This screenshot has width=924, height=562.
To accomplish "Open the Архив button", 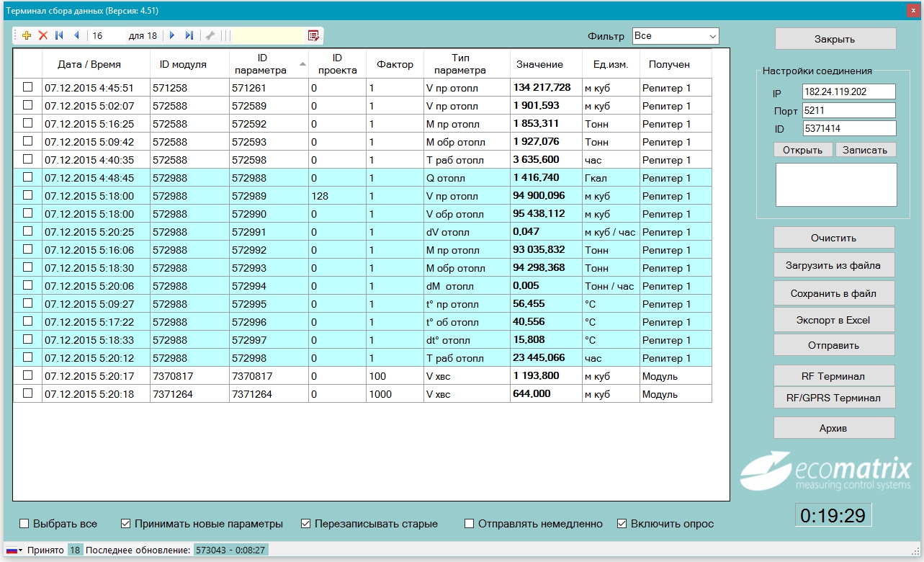I will pos(834,428).
